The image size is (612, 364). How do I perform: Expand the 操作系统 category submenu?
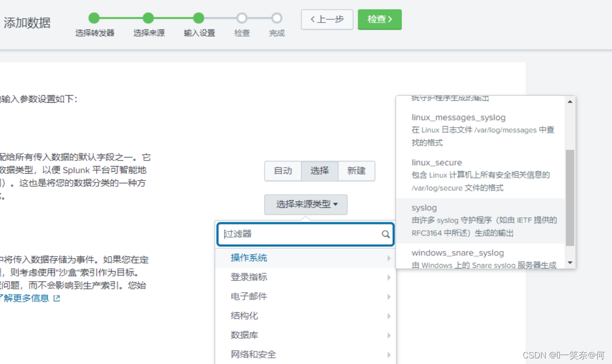point(305,258)
